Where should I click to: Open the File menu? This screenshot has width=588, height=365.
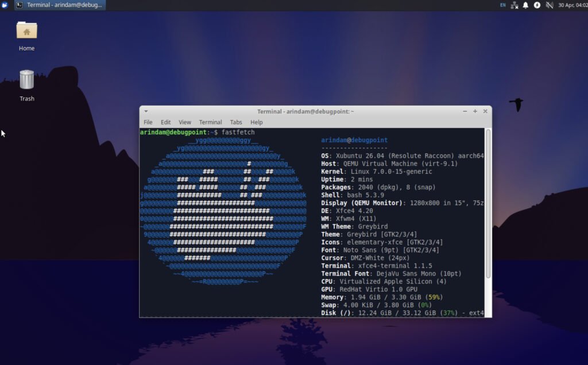pyautogui.click(x=148, y=122)
